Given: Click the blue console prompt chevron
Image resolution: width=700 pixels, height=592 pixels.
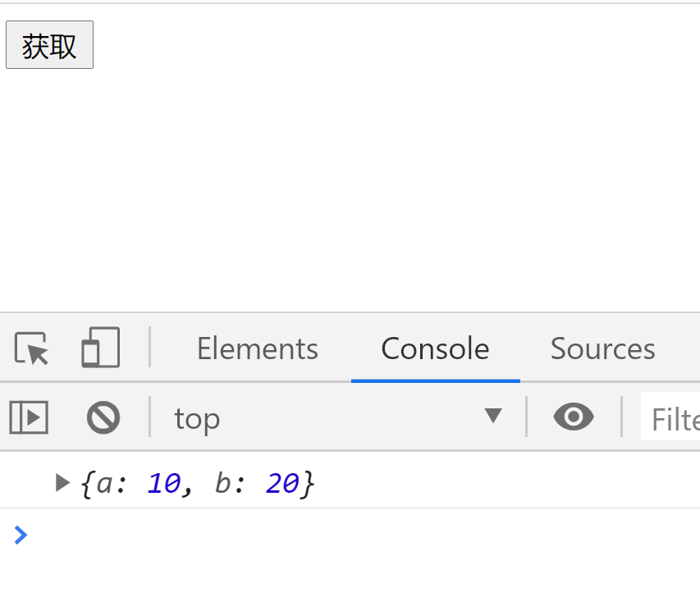Looking at the screenshot, I should pyautogui.click(x=21, y=535).
